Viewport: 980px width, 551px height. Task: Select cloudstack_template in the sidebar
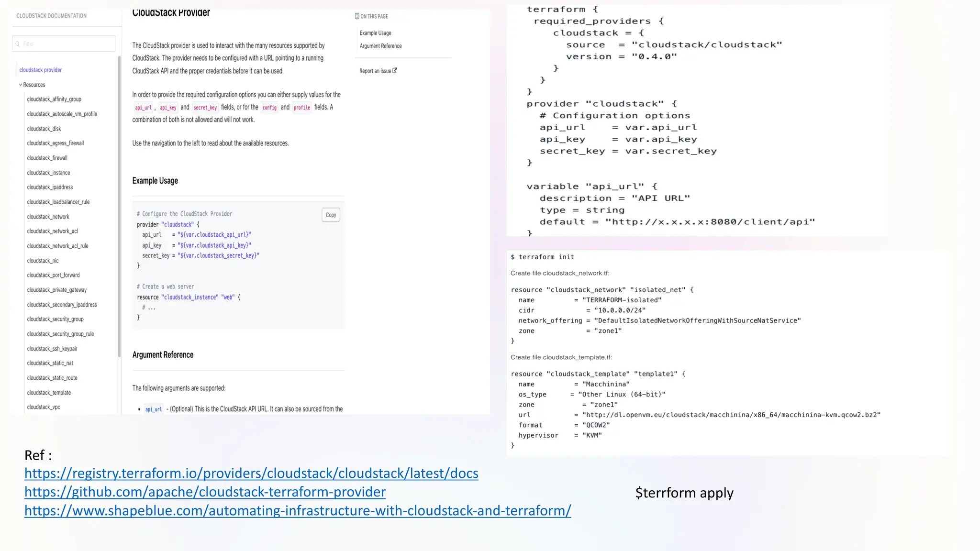pos(49,393)
